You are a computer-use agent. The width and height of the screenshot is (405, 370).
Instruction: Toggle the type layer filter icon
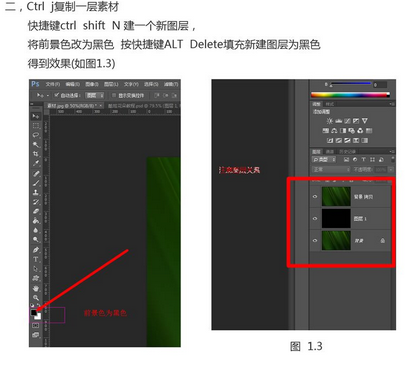[364, 160]
